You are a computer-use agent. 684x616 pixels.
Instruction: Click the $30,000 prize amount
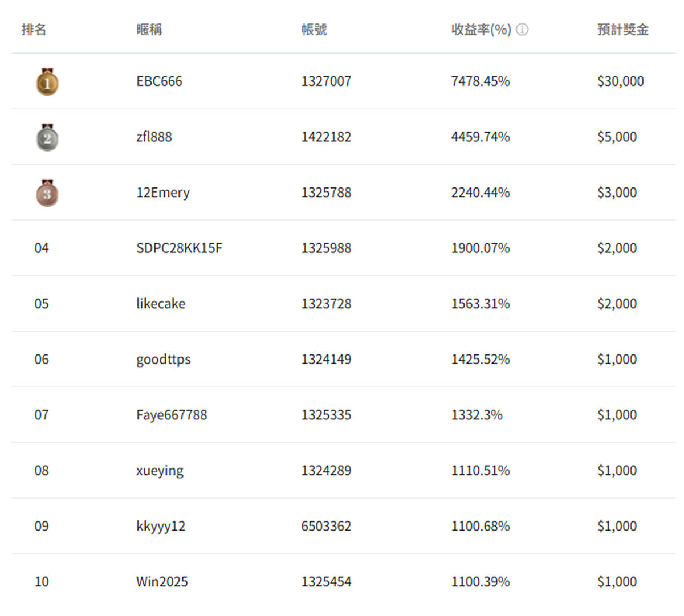click(620, 81)
